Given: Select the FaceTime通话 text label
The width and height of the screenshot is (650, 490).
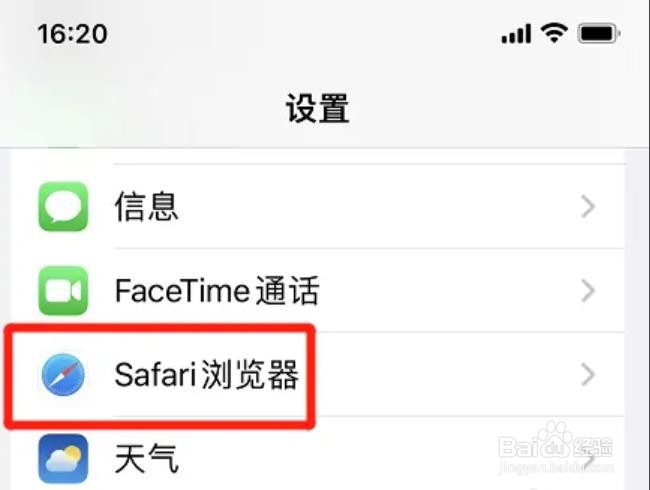Looking at the screenshot, I should coord(217,291).
